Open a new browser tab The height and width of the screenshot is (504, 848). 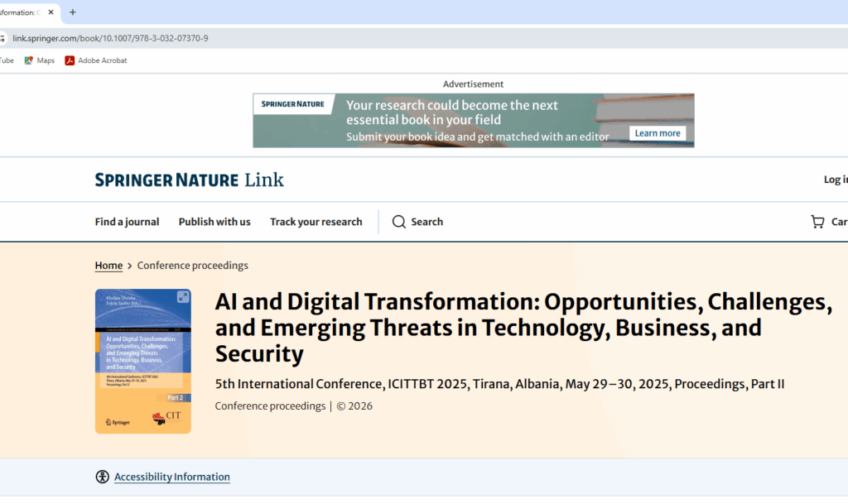pos(73,12)
